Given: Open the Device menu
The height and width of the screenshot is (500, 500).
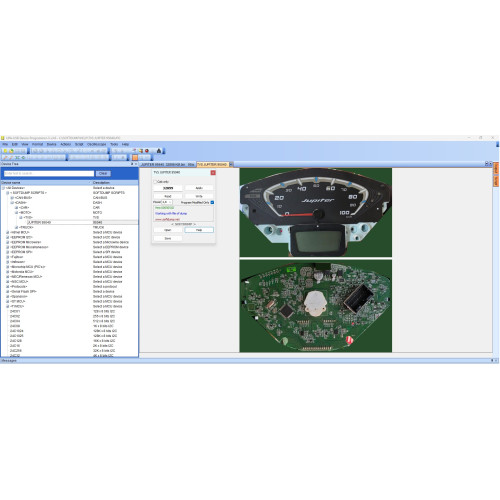Looking at the screenshot, I should (51, 144).
